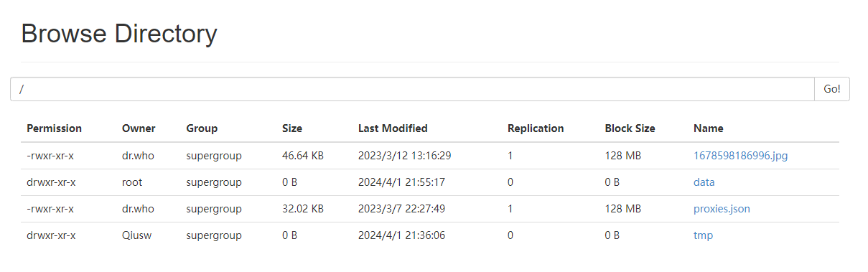
Task: Focus the directory path input field
Action: point(412,89)
